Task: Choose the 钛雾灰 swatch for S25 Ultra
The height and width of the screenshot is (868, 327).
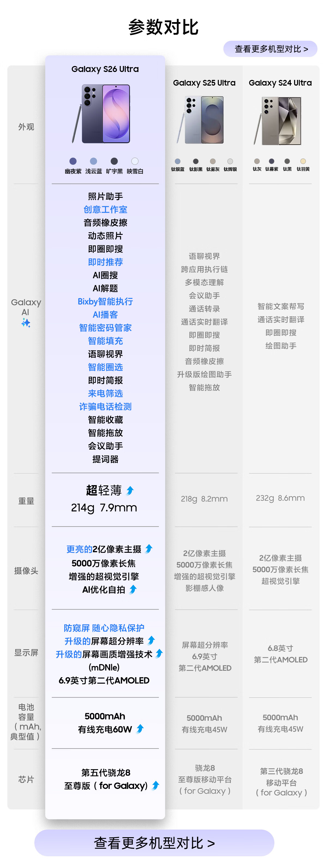Action: coord(213,161)
